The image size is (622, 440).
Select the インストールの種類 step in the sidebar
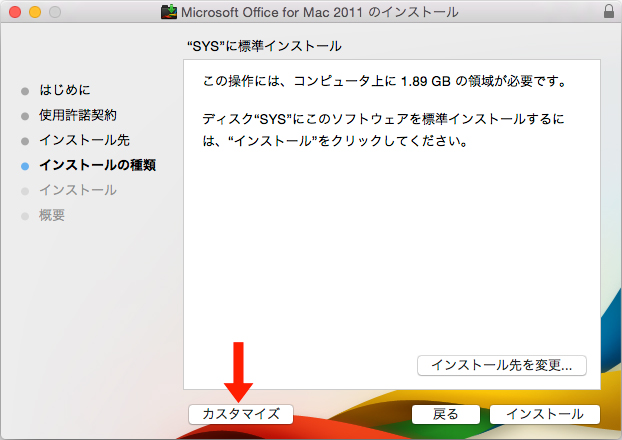tap(97, 165)
